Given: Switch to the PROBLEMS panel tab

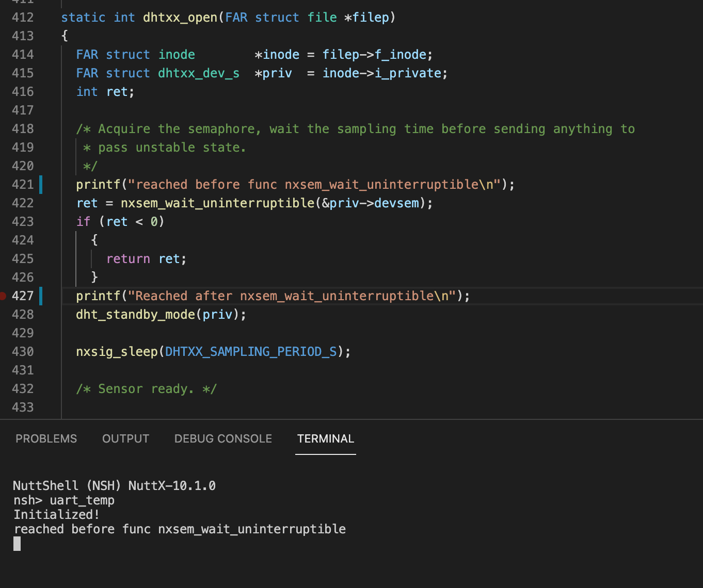Looking at the screenshot, I should pos(46,438).
